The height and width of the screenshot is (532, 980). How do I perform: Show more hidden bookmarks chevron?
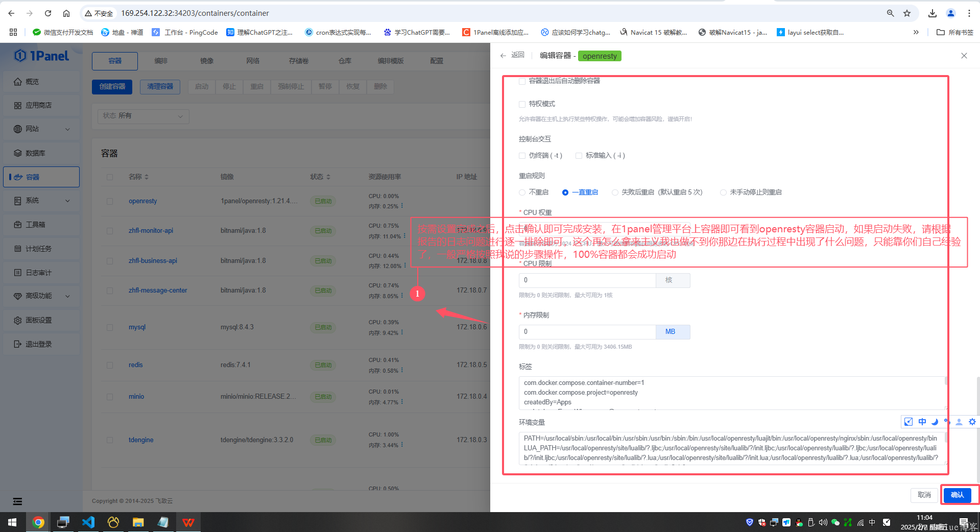coord(916,32)
